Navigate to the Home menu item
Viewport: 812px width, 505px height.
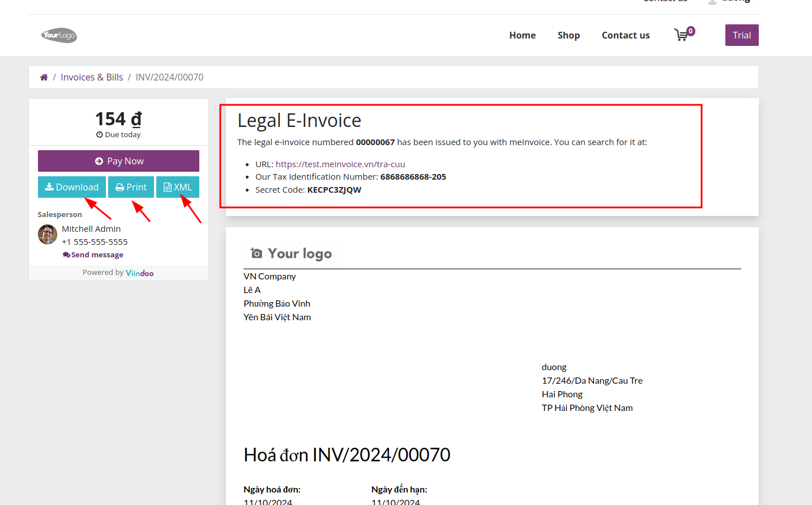point(522,35)
